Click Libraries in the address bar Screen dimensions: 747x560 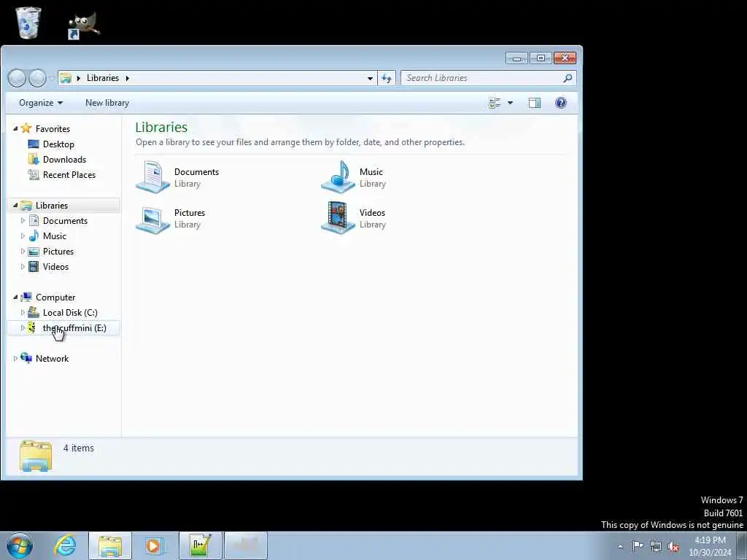point(102,78)
